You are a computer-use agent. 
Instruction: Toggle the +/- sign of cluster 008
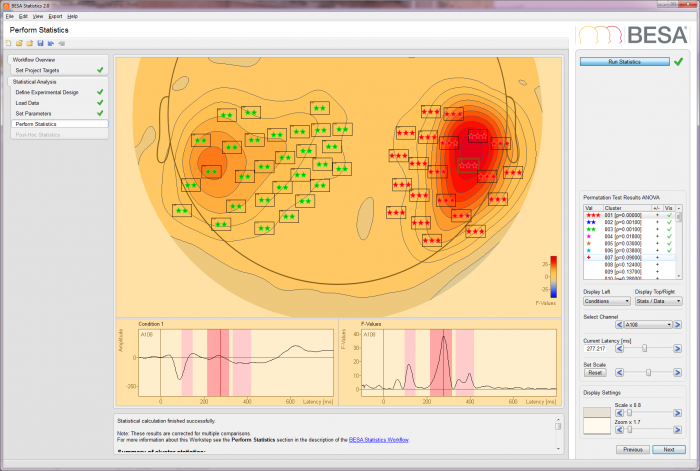coord(657,265)
